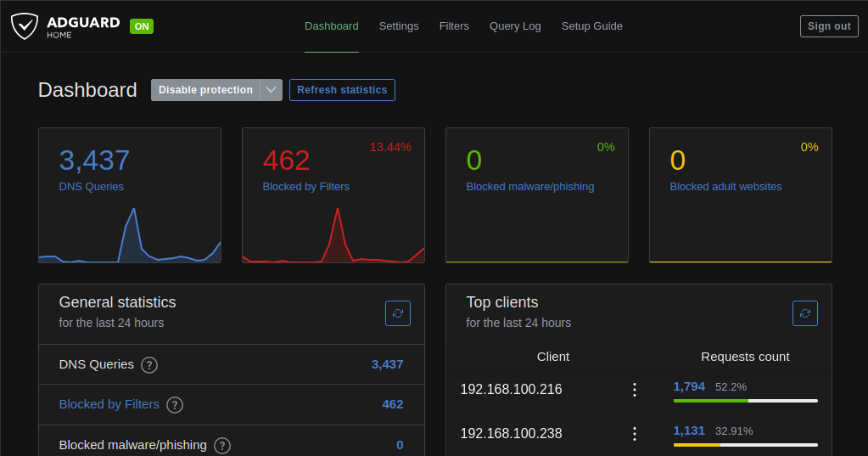Viewport: 868px width, 456px height.
Task: Go to the Query Log tab
Action: pyautogui.click(x=515, y=26)
